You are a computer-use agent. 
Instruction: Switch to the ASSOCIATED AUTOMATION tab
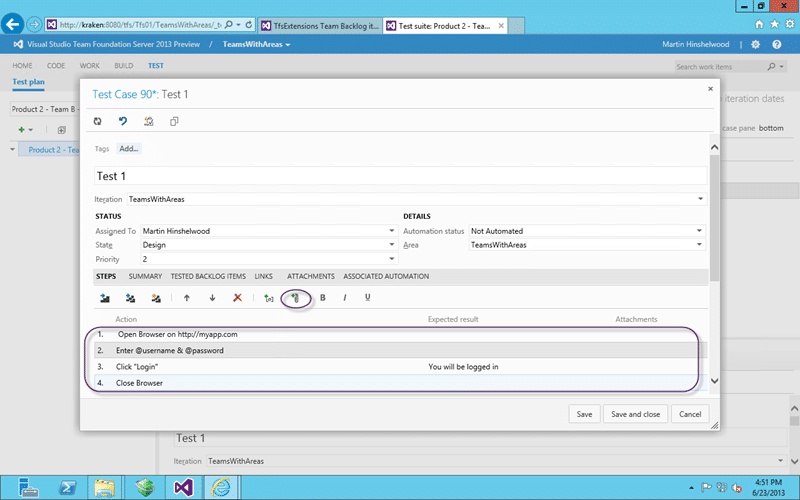pyautogui.click(x=386, y=276)
